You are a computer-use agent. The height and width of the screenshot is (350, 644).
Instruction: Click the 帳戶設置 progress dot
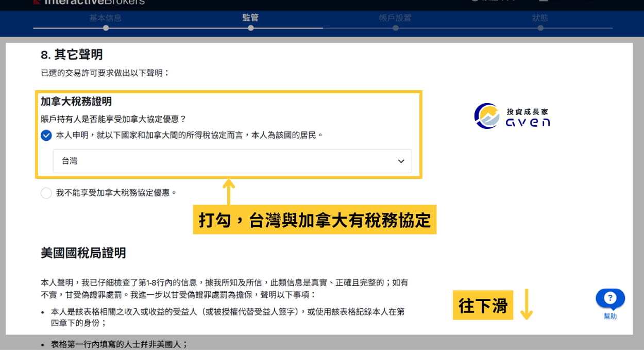(x=395, y=28)
